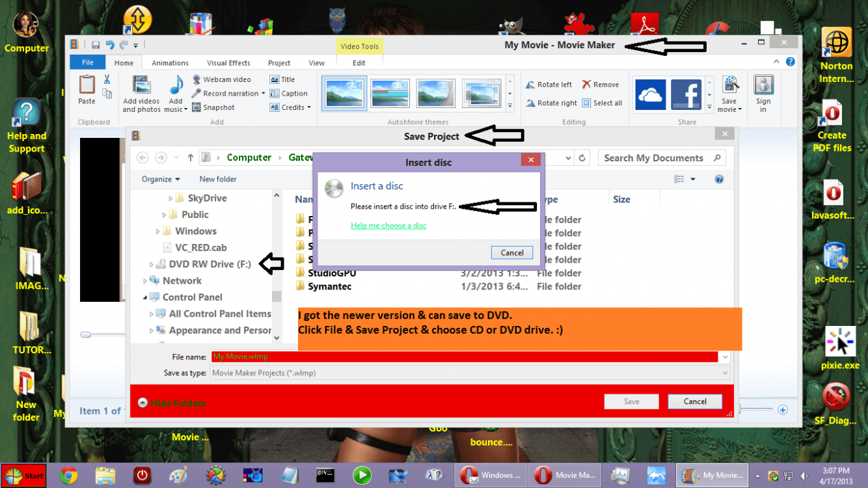This screenshot has width=868, height=488.
Task: Expand the Windows folder node
Action: [x=158, y=231]
